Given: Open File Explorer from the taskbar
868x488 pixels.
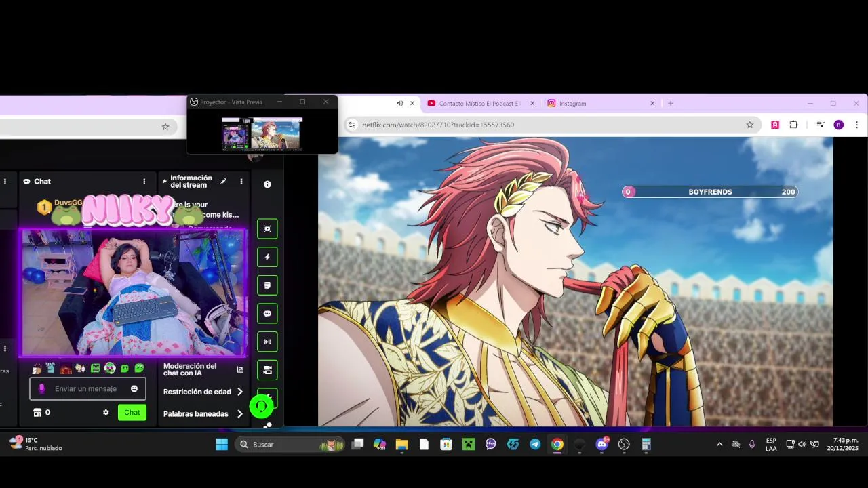Looking at the screenshot, I should tap(402, 445).
